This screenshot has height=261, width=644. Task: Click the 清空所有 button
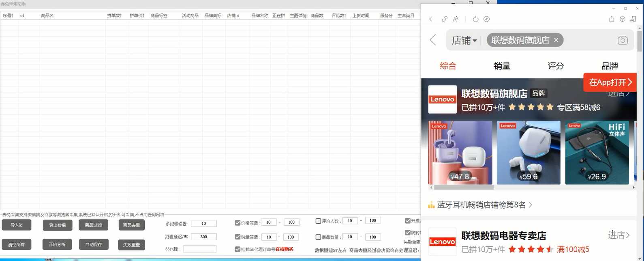(17, 244)
